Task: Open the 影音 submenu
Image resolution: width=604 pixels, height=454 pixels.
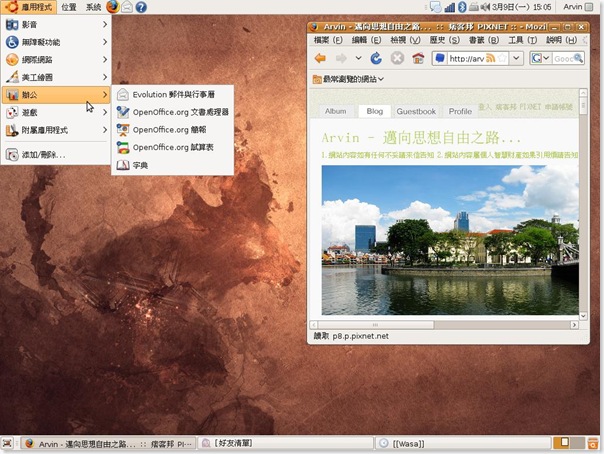Action: click(x=56, y=25)
